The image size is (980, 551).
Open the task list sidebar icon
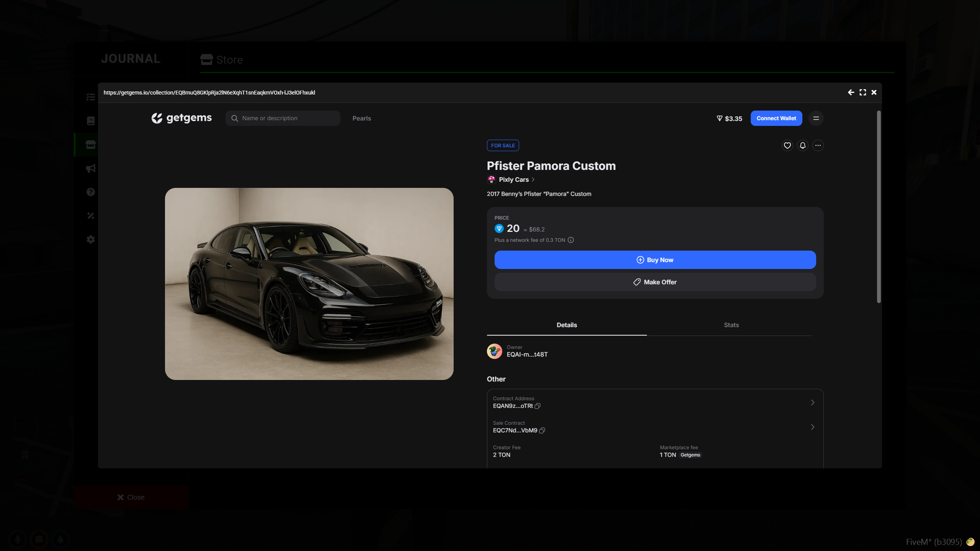(90, 97)
